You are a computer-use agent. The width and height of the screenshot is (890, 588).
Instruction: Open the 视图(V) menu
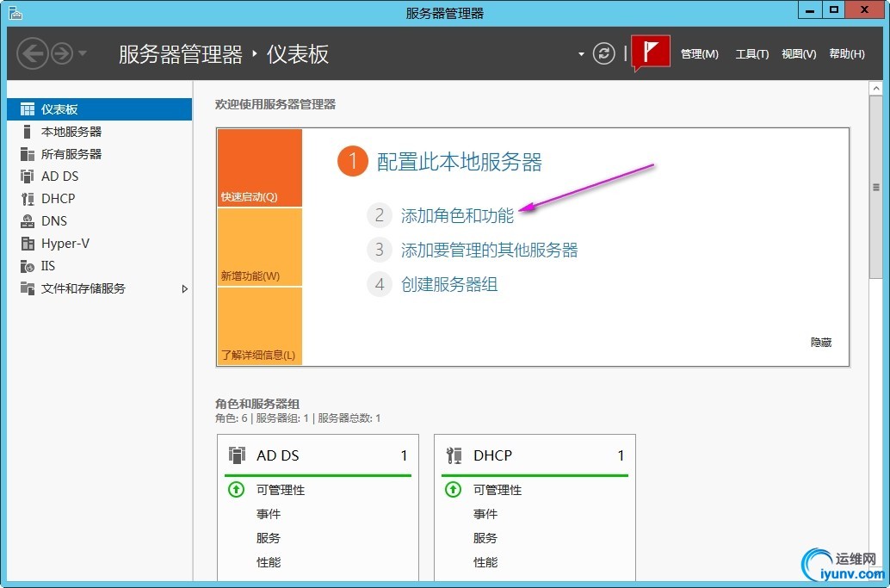pos(799,54)
